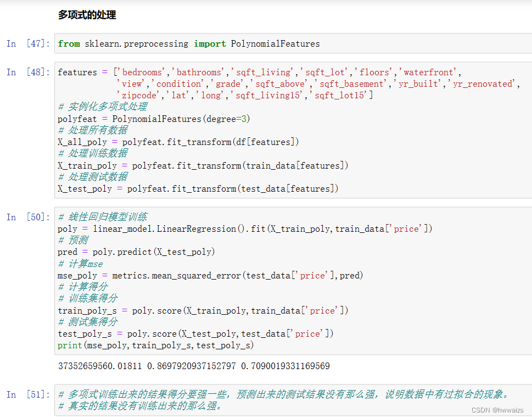Click the comment 训练集得分

87,298
